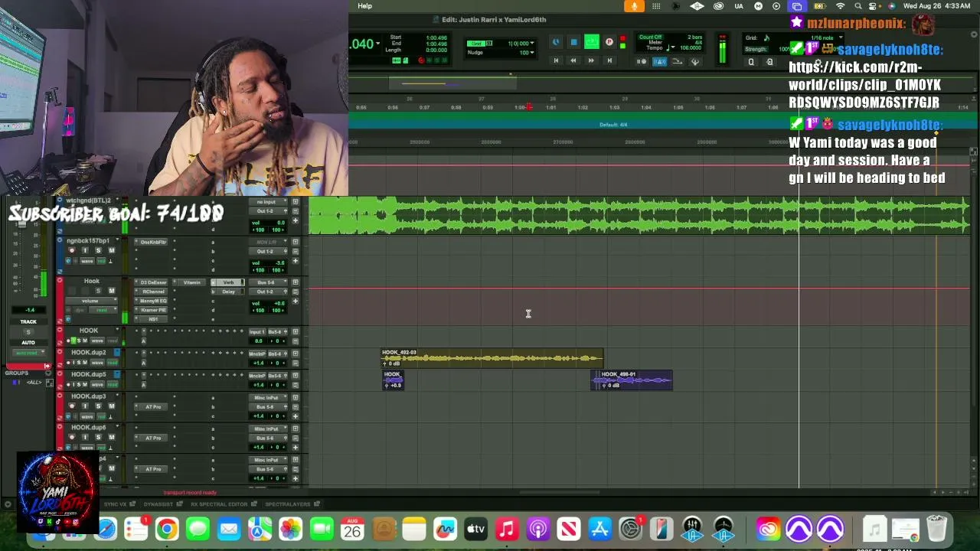Open Adobe Creative Cloud from the Dock
This screenshot has height=551, width=980.
coord(768,529)
